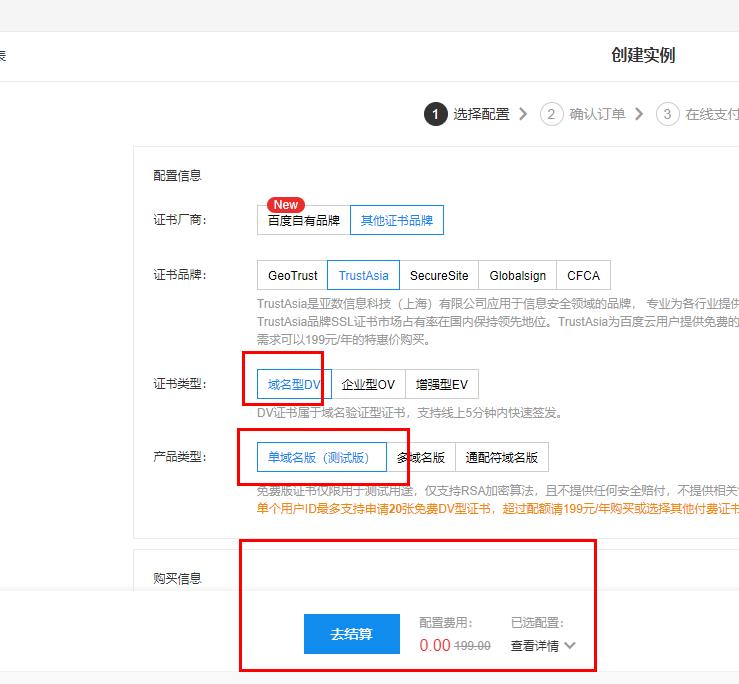Choose CFCA certificate brand
The width and height of the screenshot is (739, 684).
(583, 276)
